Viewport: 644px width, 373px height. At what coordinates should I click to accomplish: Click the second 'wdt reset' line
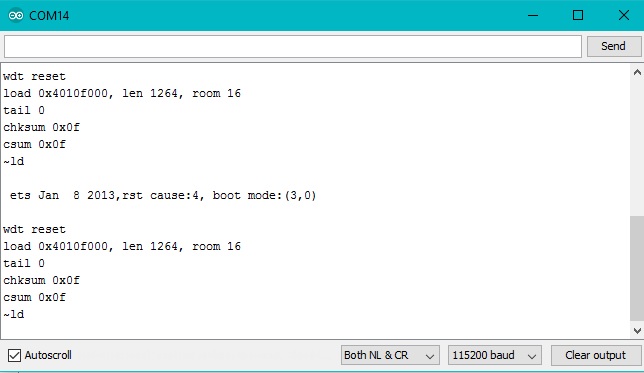[34, 229]
